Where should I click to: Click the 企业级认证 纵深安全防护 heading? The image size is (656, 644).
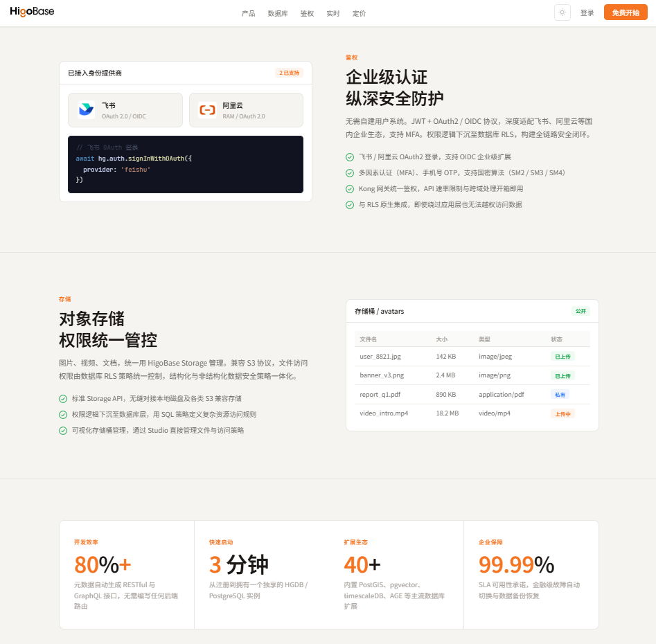[395, 88]
